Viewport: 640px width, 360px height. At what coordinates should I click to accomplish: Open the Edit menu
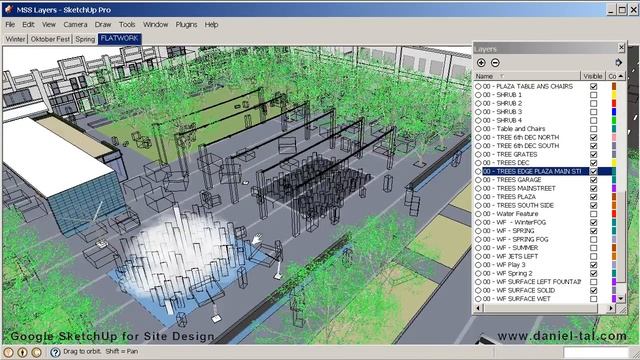pyautogui.click(x=28, y=24)
